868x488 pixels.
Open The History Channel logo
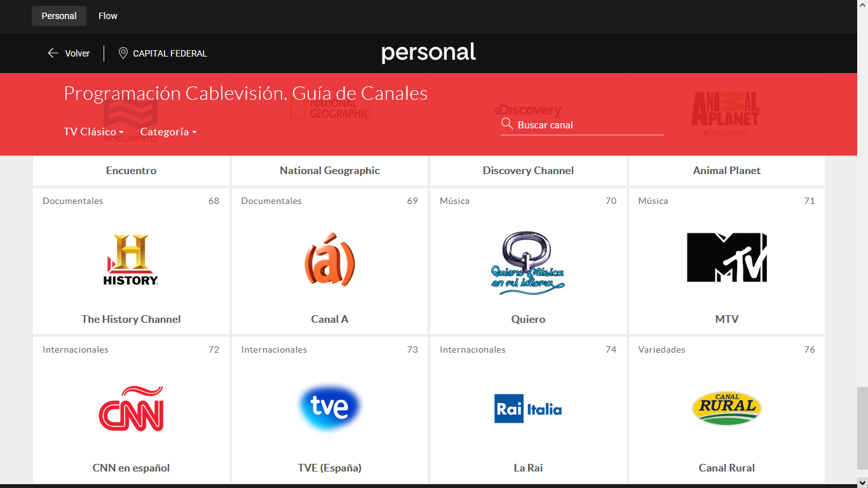(131, 259)
